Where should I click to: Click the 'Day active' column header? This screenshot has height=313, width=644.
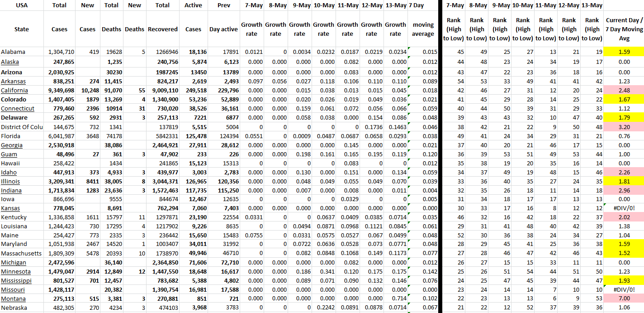[x=223, y=29]
